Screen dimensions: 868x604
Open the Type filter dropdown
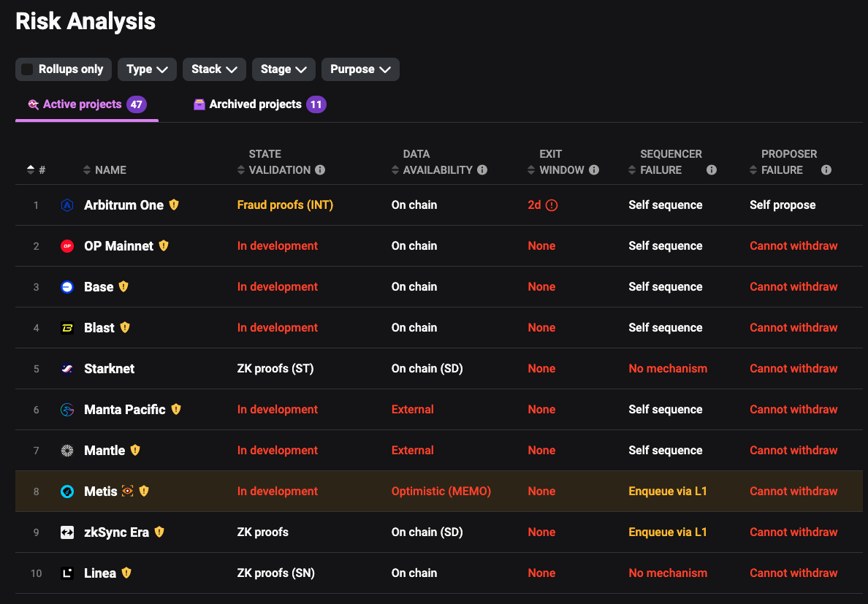click(147, 69)
